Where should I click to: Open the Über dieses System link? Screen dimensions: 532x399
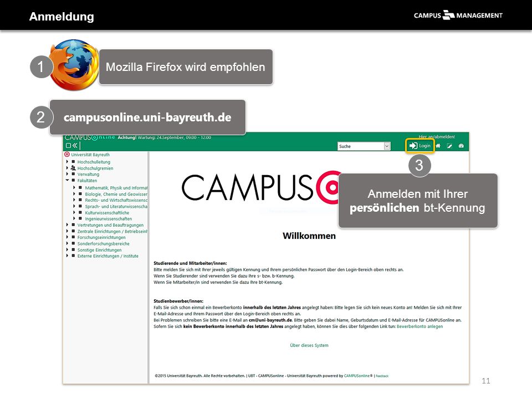click(309, 345)
